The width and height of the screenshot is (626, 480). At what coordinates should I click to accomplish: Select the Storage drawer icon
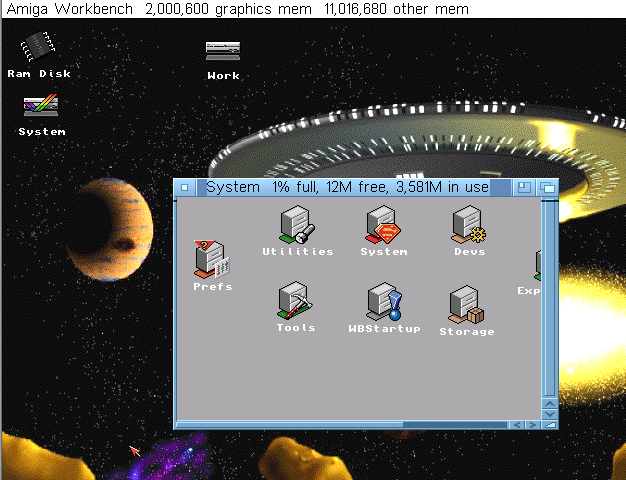(466, 304)
